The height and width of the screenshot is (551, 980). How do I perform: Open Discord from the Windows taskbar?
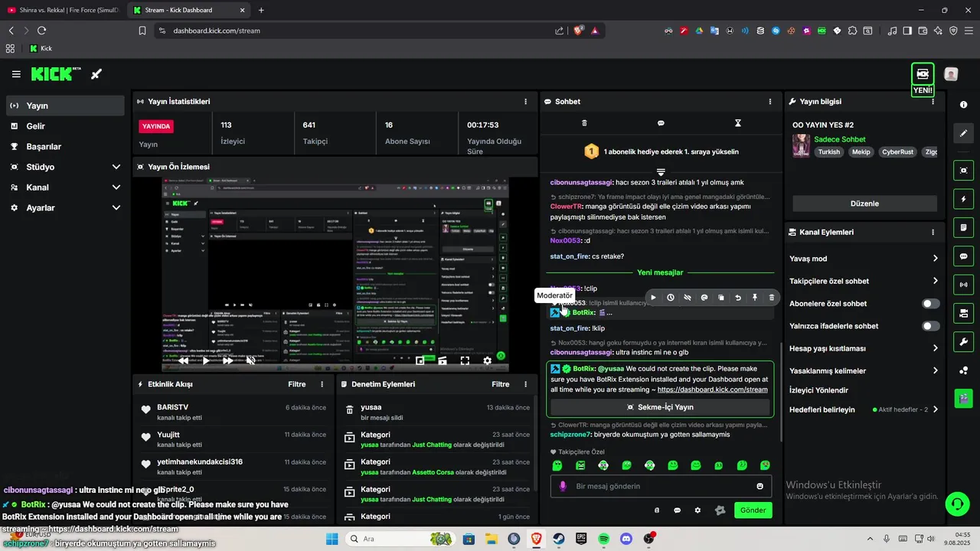point(626,539)
